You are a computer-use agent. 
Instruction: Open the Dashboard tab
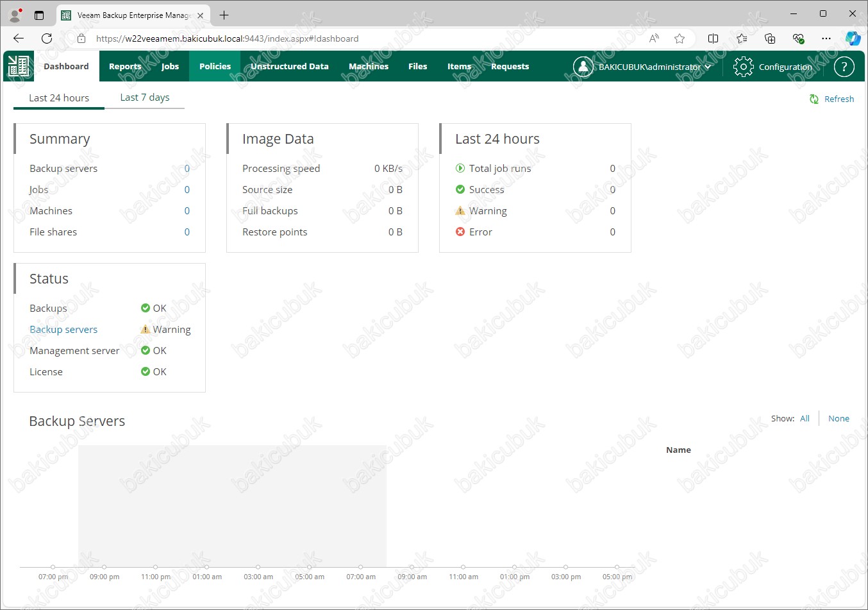click(66, 66)
